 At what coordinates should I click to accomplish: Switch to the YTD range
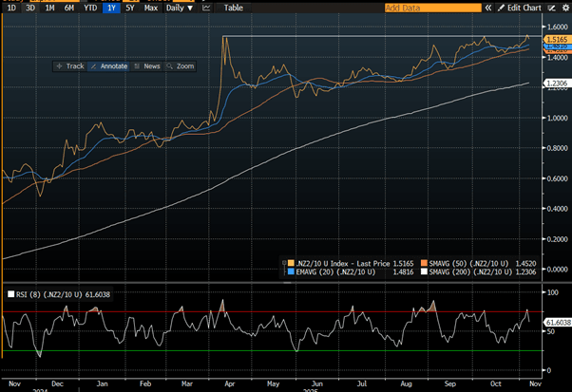point(90,8)
